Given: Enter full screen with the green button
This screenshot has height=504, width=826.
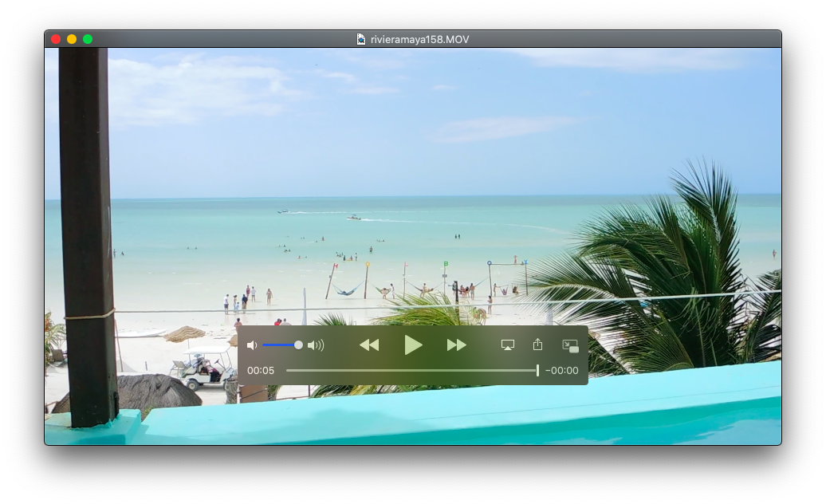Looking at the screenshot, I should (88, 39).
